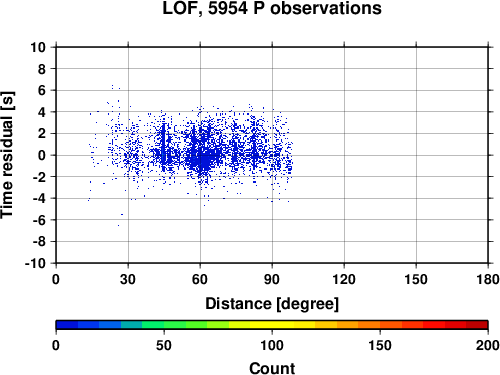Click the y-axis tick label '10'
500x375 pixels.
tap(38, 47)
